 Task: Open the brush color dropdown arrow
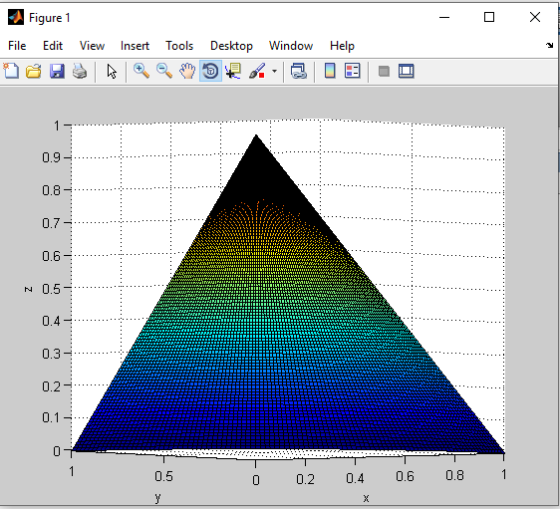click(x=274, y=71)
